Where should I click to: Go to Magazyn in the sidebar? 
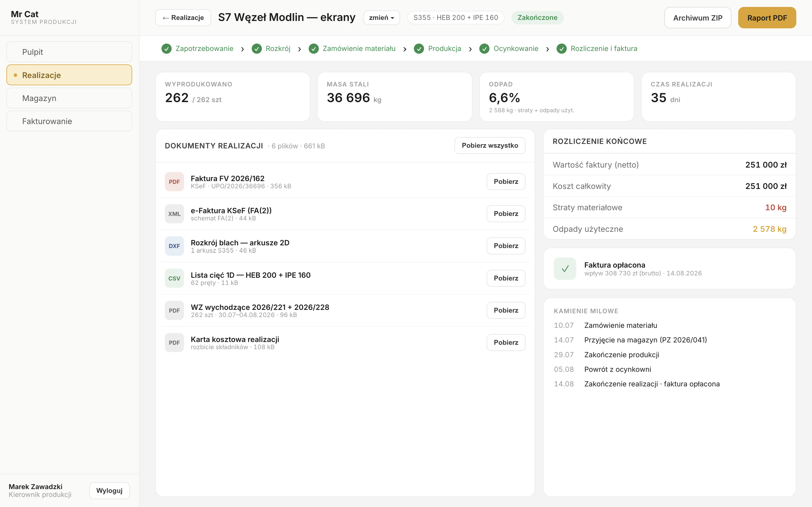[x=69, y=98]
